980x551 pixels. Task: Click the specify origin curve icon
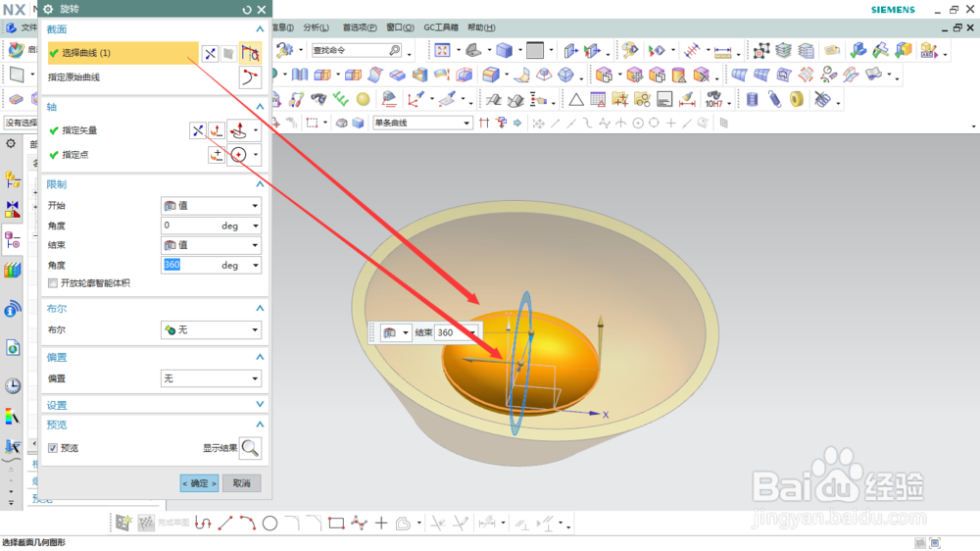click(250, 77)
